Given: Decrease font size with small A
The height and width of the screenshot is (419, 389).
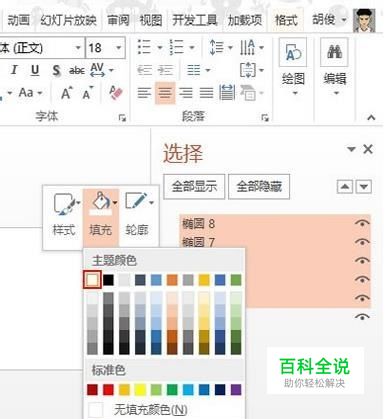Looking at the screenshot, I should (87, 94).
